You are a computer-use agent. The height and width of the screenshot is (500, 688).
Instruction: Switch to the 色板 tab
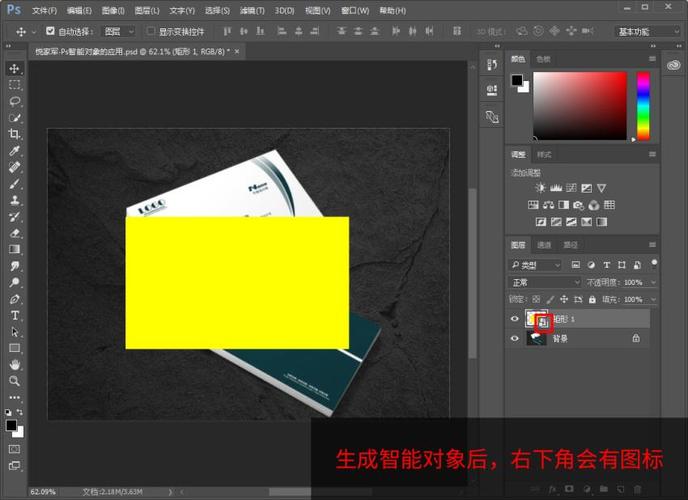pos(543,59)
